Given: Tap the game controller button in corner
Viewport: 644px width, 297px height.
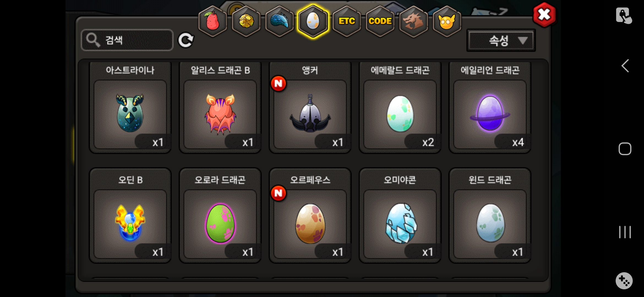Looking at the screenshot, I should tap(624, 281).
